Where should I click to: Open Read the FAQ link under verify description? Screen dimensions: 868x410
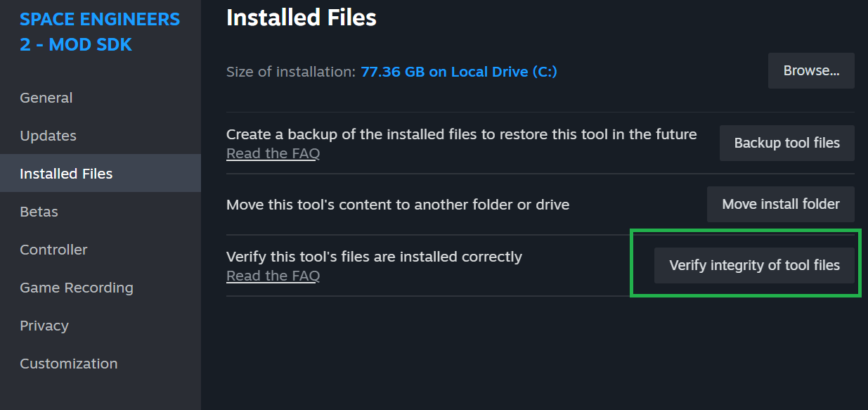[273, 276]
